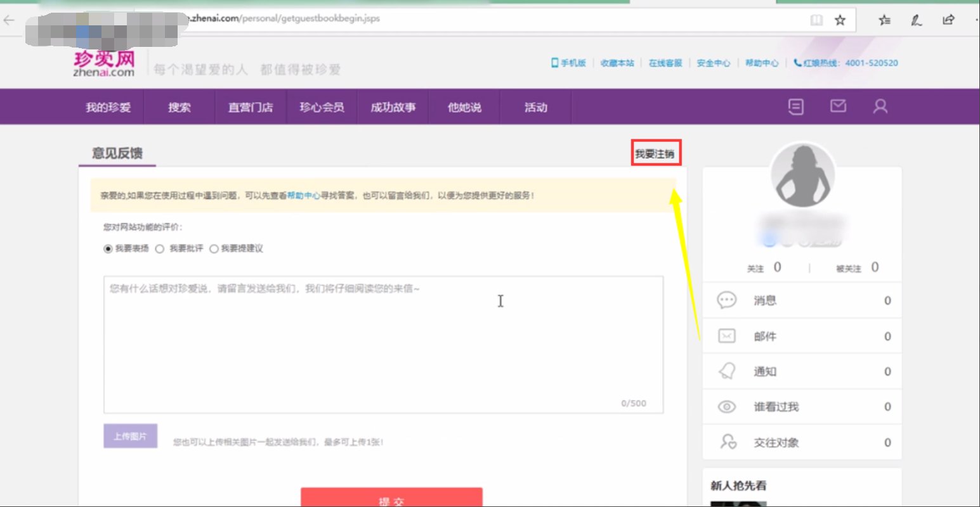
Task: Click the 邮件 envelope icon in sidebar
Action: [x=726, y=336]
